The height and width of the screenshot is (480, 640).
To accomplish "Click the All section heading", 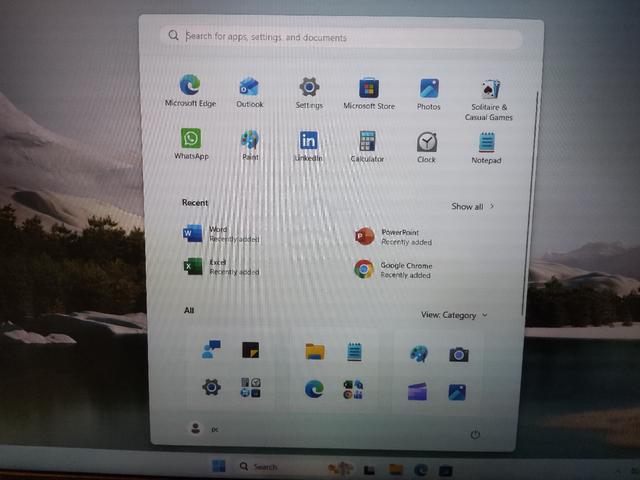I will (x=189, y=310).
